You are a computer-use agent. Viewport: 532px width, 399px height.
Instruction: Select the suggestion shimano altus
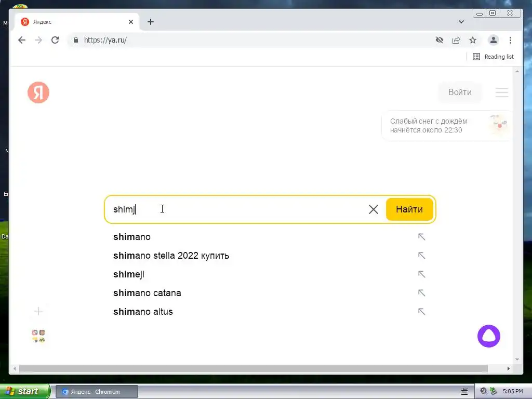(143, 312)
